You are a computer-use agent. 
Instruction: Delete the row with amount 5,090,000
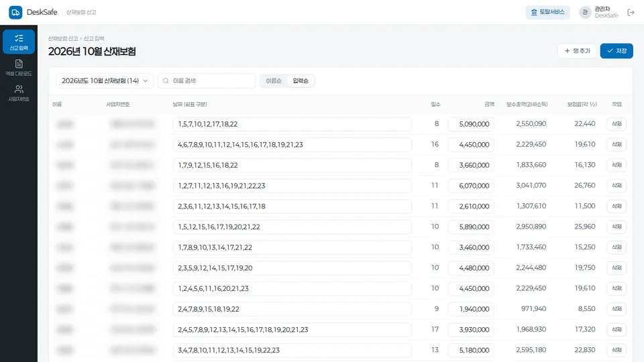[x=616, y=124]
